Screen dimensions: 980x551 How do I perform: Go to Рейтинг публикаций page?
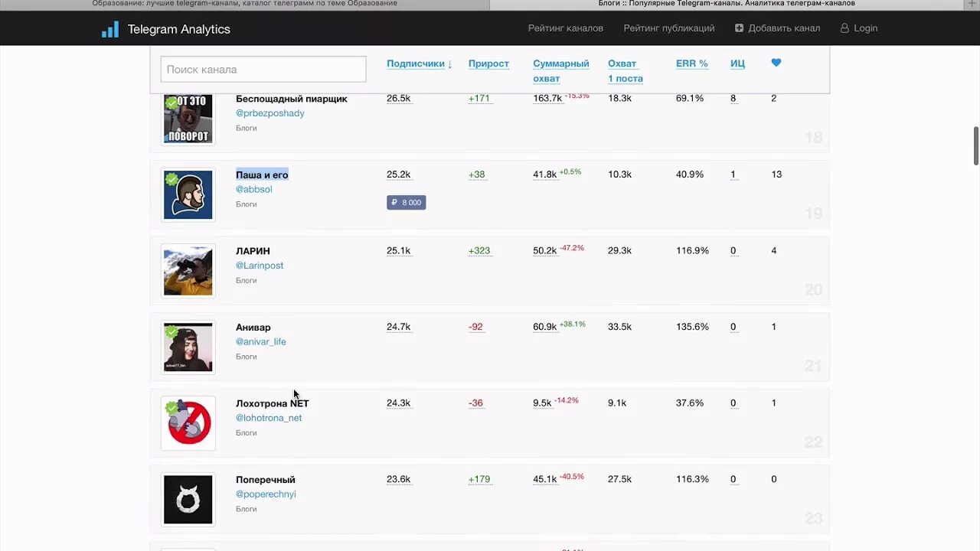[x=669, y=28]
